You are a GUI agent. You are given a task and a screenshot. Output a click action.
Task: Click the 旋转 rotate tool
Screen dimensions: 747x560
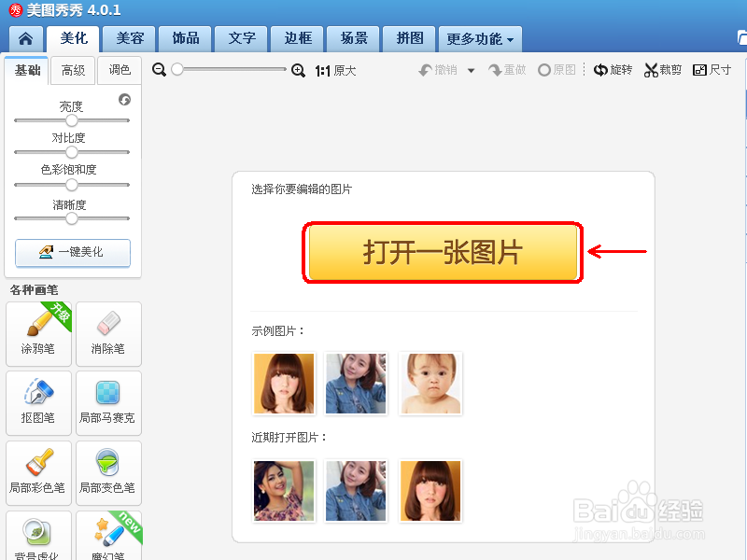[613, 70]
